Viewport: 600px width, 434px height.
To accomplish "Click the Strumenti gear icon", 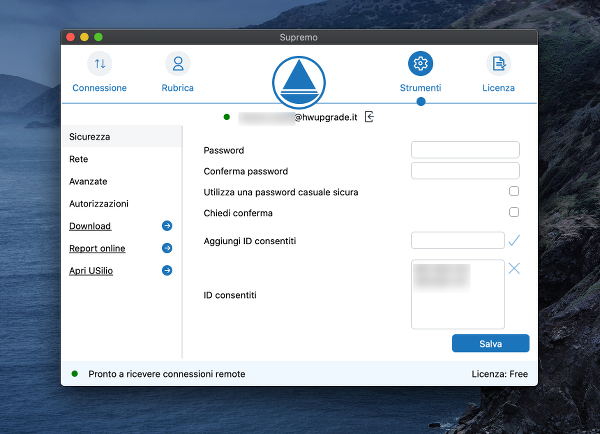I will click(421, 64).
